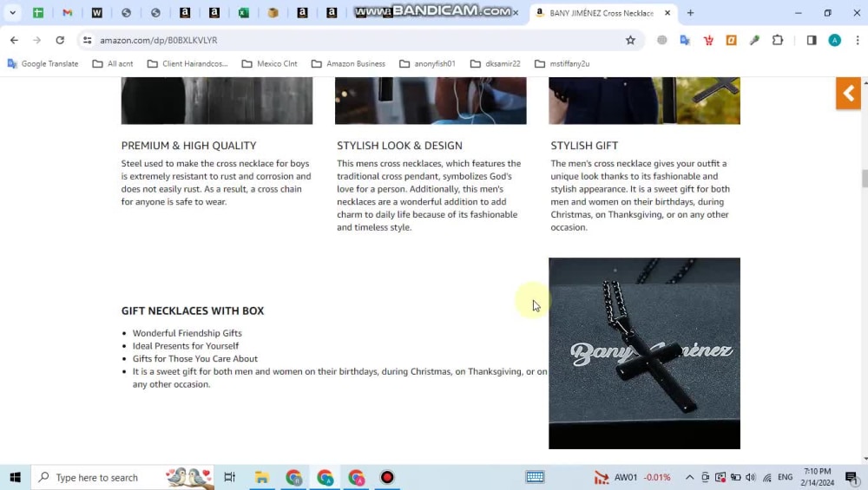Open File Explorer from the taskbar
Screen dimensions: 868x490
262,477
